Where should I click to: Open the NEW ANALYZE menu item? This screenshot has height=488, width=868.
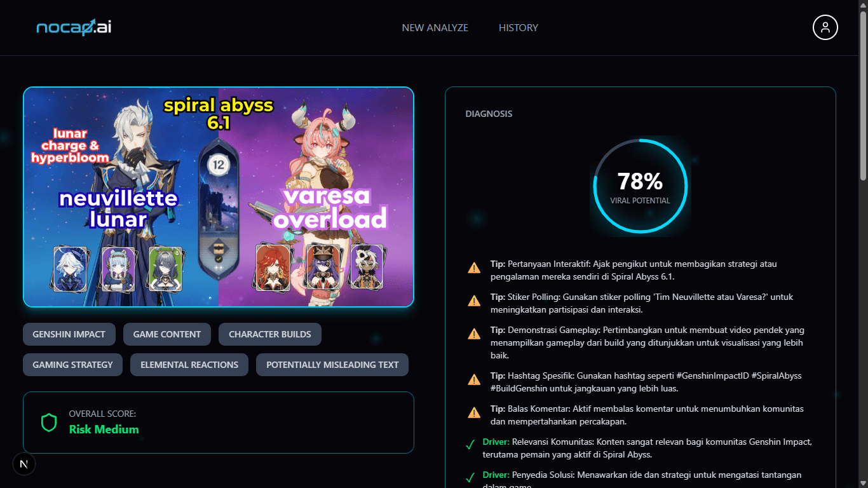[x=434, y=27]
